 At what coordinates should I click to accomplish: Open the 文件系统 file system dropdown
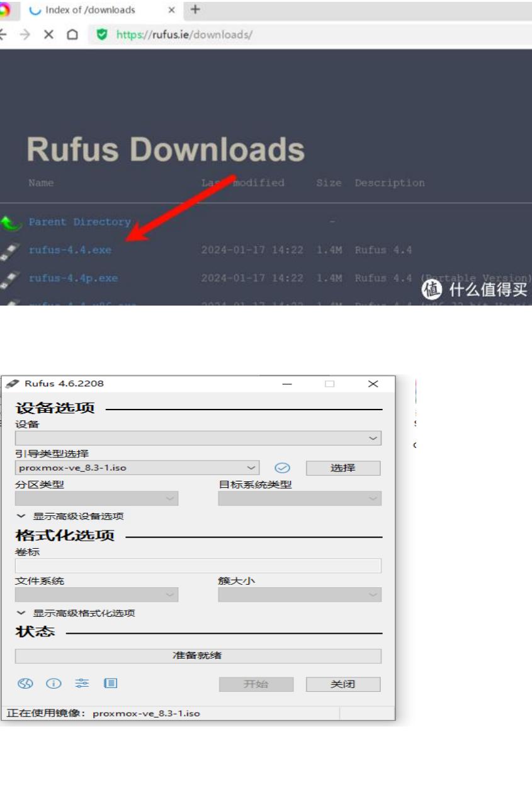[96, 594]
